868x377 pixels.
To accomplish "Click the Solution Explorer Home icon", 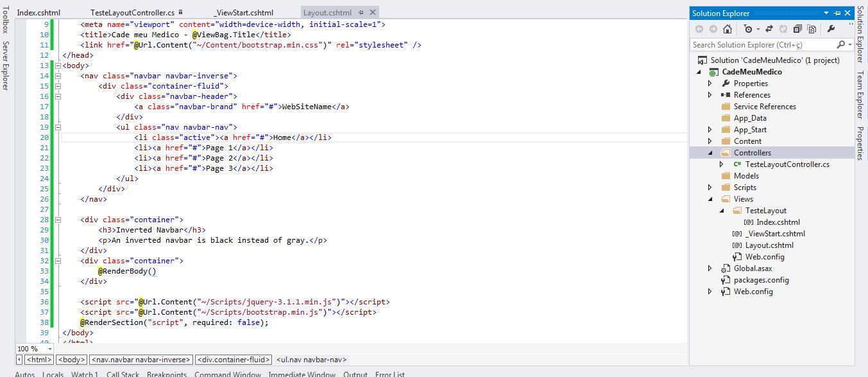I will [728, 29].
